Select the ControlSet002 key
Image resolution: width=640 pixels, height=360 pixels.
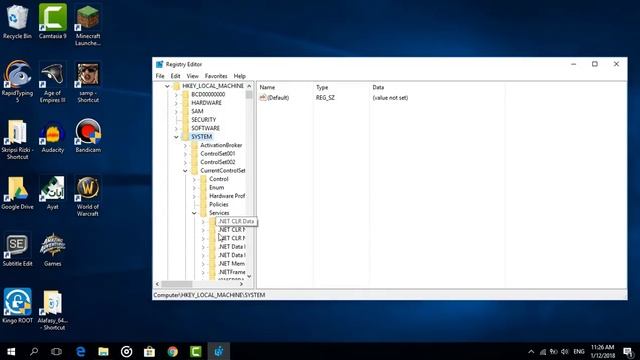[x=218, y=162]
